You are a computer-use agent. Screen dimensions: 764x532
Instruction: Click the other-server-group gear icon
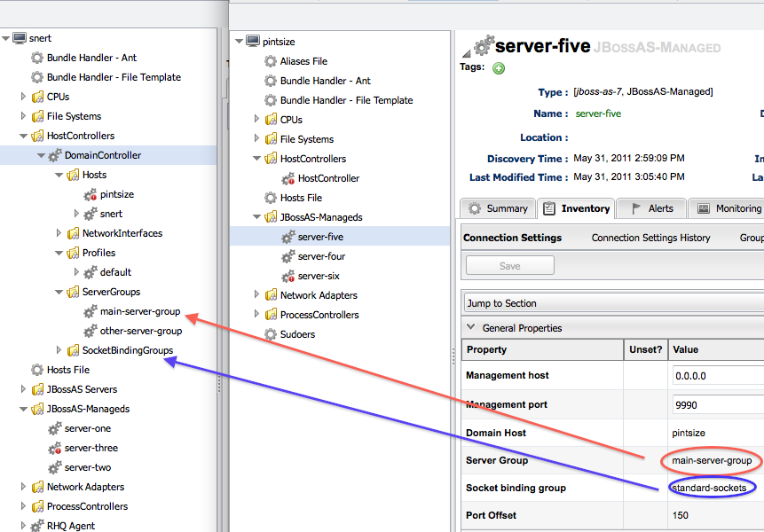[91, 331]
